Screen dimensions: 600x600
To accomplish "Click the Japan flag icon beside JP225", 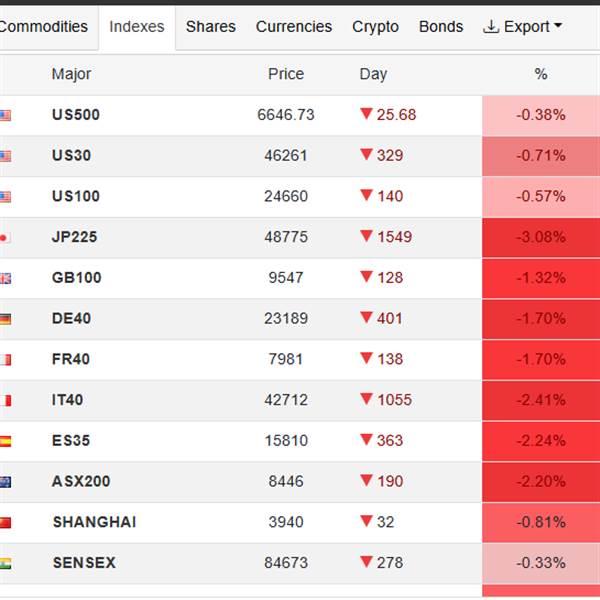I will point(5,238).
